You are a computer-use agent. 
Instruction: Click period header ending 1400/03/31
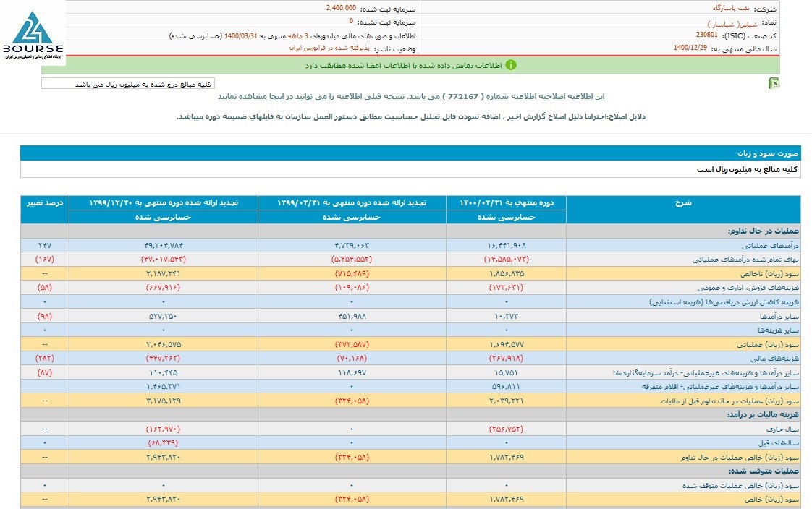pos(505,202)
